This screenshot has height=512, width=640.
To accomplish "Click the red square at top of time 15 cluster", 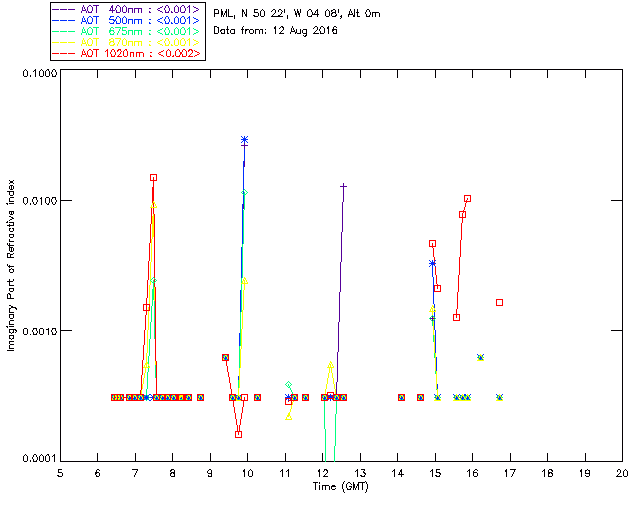I will tap(433, 244).
